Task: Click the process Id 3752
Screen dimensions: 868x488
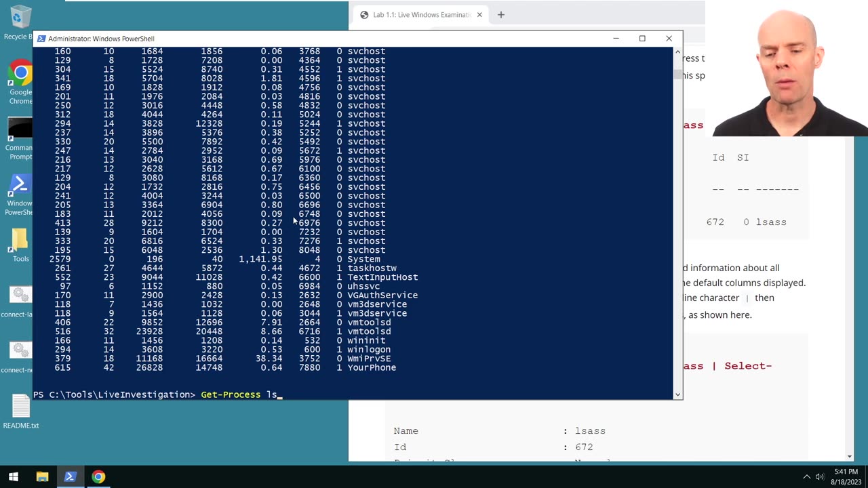Action: click(309, 359)
